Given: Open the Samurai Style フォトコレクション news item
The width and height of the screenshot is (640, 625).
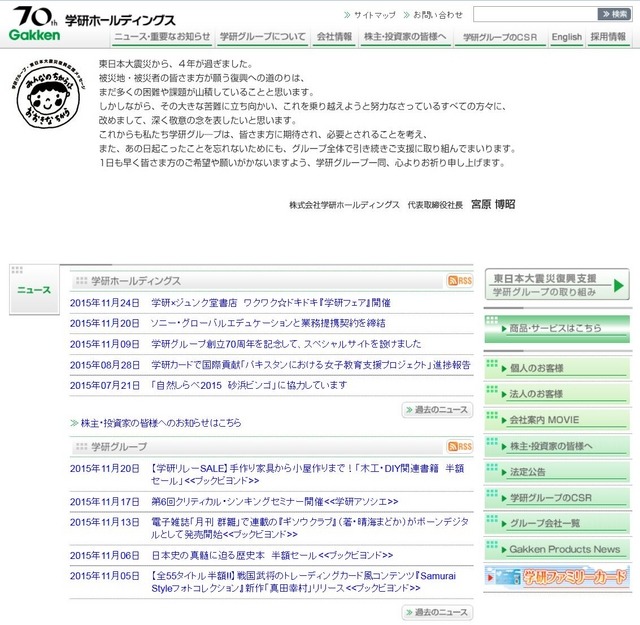Looking at the screenshot, I should click(x=303, y=582).
